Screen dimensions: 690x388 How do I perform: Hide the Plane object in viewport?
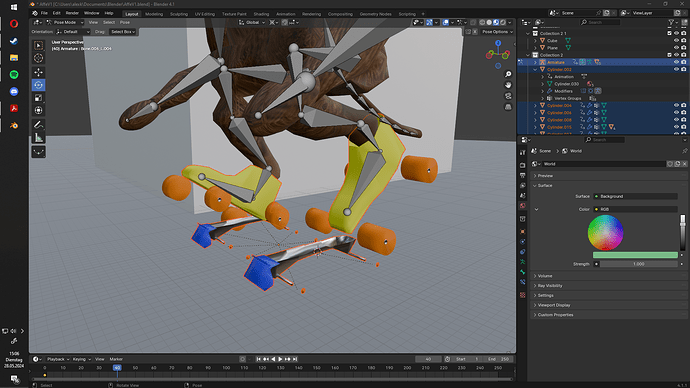click(676, 48)
